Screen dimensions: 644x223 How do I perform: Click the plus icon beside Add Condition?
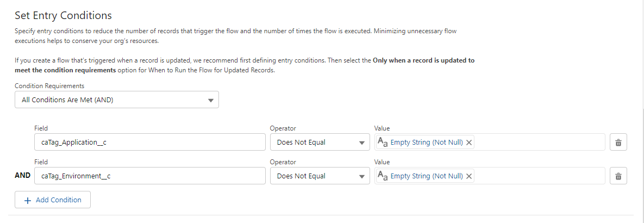[28, 200]
